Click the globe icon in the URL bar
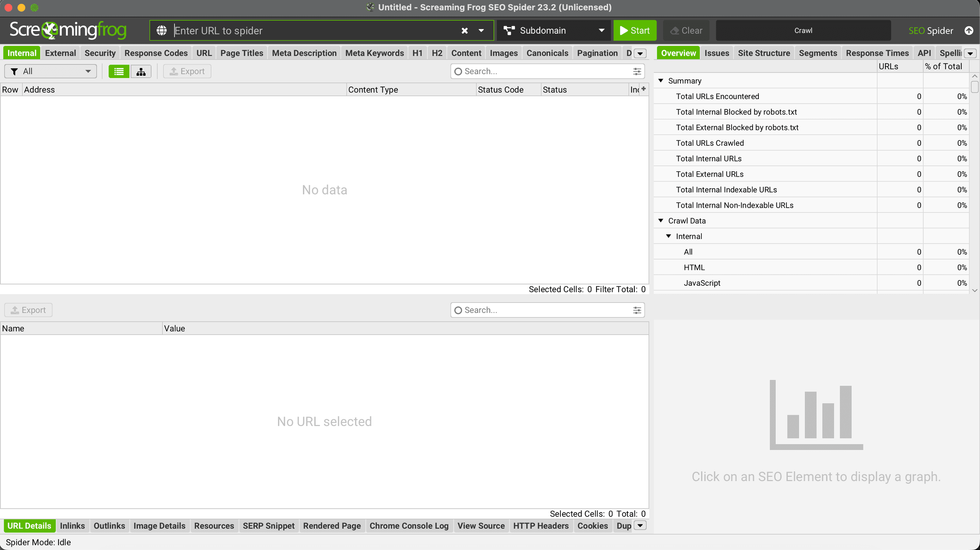980x550 pixels. 162,31
